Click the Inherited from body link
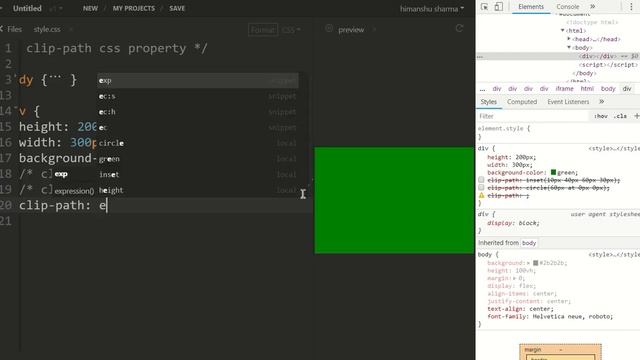The image size is (640, 360). [529, 243]
